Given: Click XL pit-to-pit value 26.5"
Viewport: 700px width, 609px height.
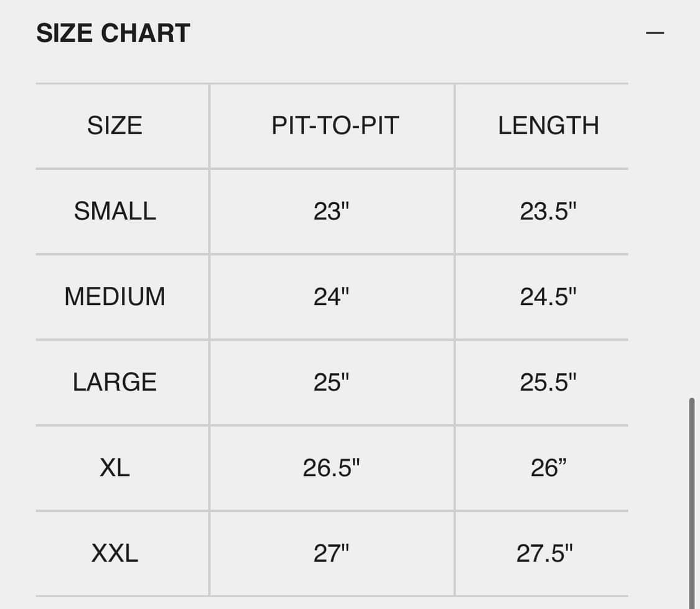Looking at the screenshot, I should pyautogui.click(x=331, y=468).
